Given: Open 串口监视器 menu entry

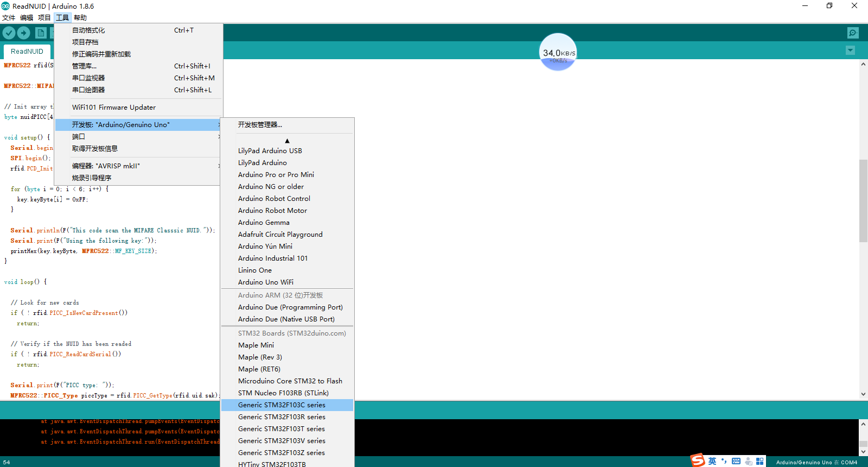Looking at the screenshot, I should pos(139,78).
